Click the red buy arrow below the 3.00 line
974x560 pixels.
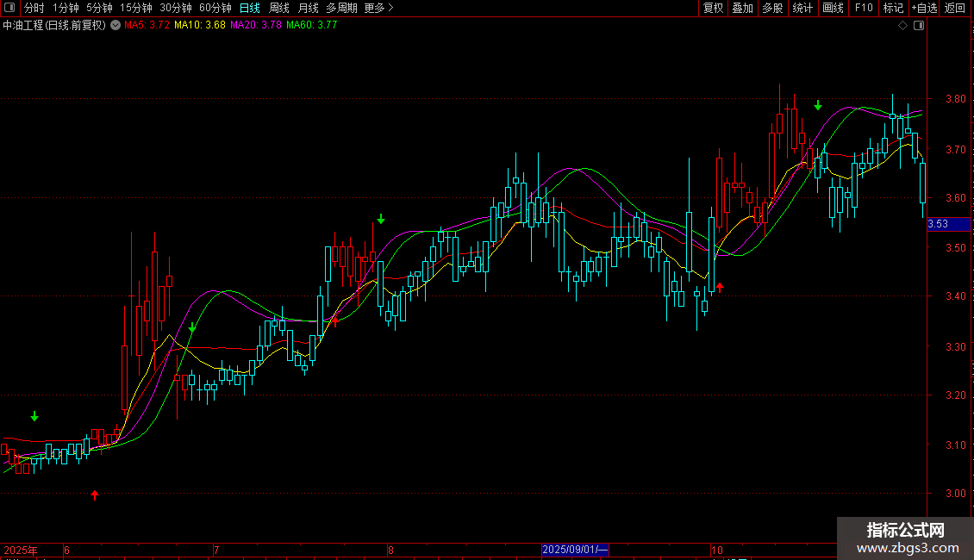tap(95, 495)
